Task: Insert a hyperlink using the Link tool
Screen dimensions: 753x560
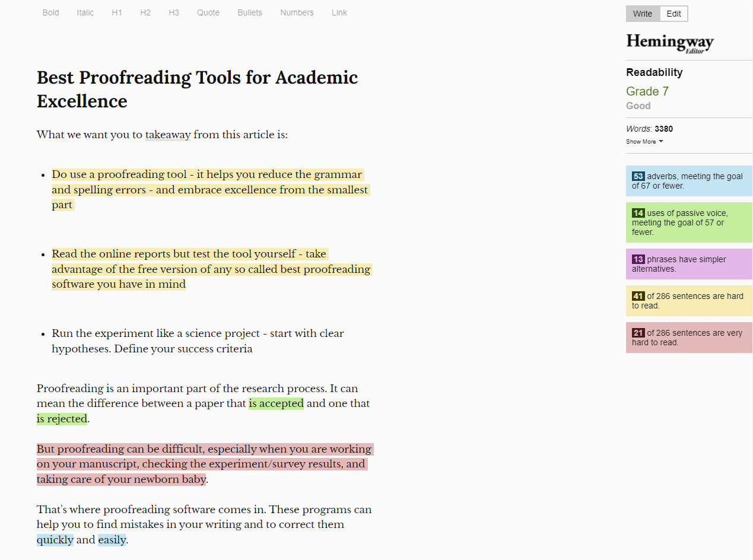Action: 339,12
